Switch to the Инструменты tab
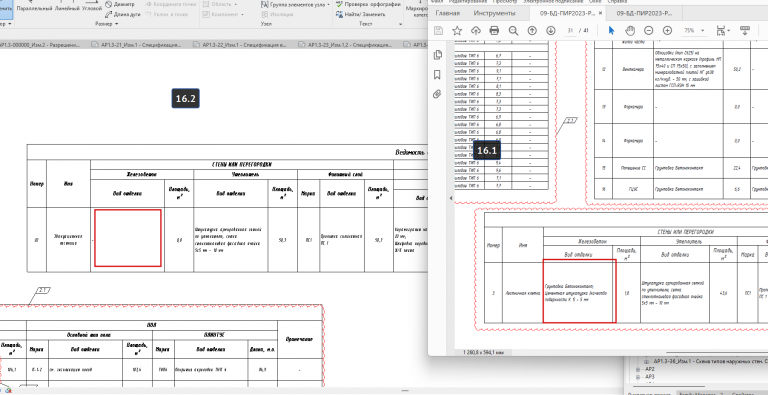 (x=494, y=13)
